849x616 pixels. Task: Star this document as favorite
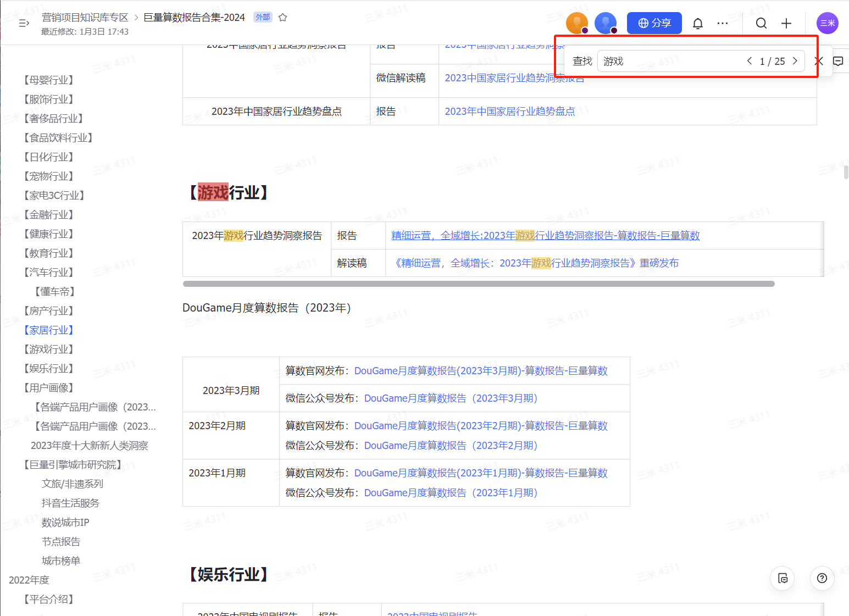click(x=282, y=18)
